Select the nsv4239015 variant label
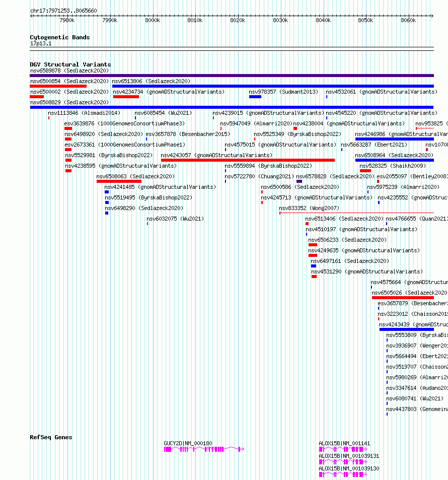 coord(268,113)
